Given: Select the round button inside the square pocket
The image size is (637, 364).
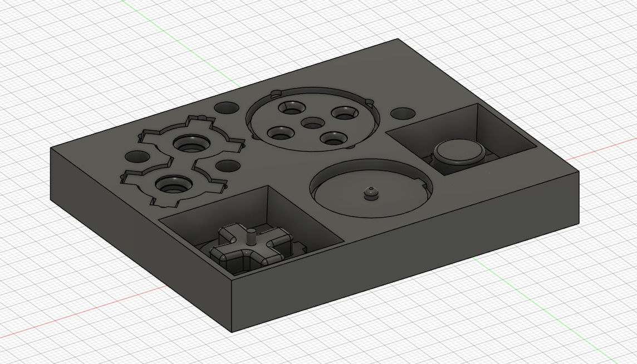Looking at the screenshot, I should pos(459,152).
